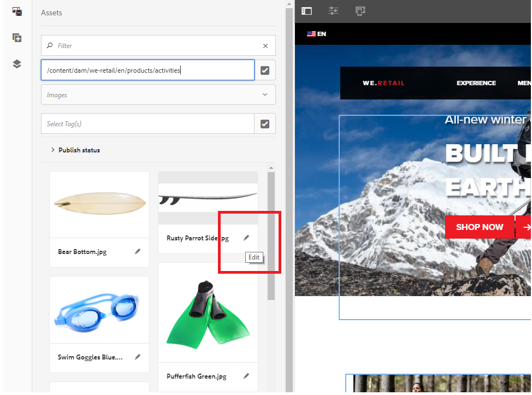Click edit pencil for Pufferfish Green.jpg

[x=246, y=376]
